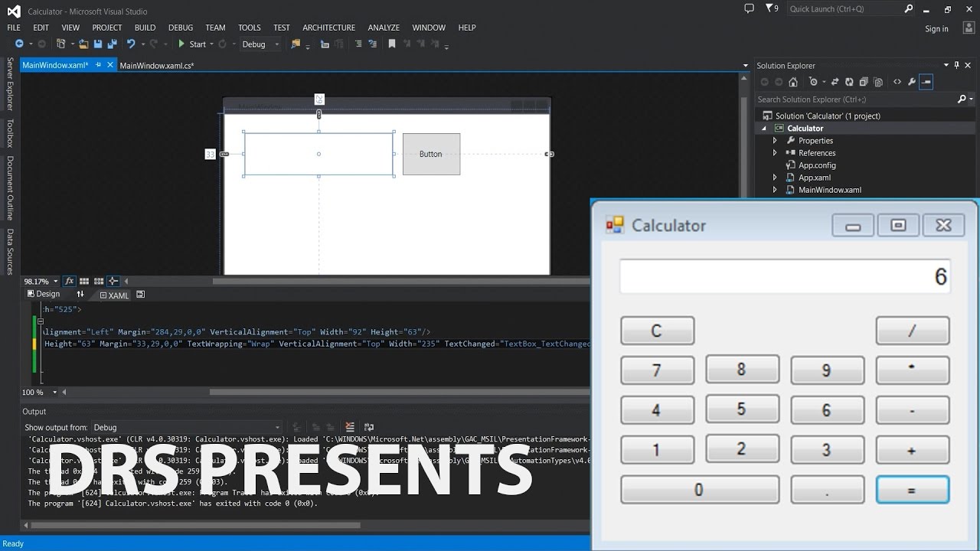Click the 7 key in Calculator window

point(657,370)
